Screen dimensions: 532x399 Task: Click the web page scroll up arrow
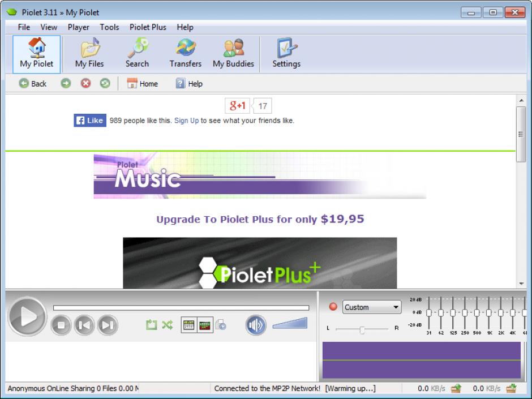click(x=521, y=100)
